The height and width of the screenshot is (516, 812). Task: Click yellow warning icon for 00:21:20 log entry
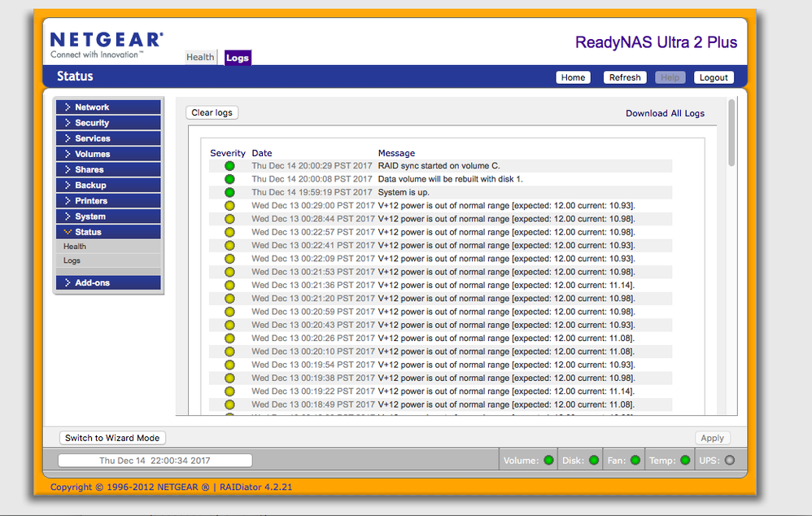tap(229, 299)
